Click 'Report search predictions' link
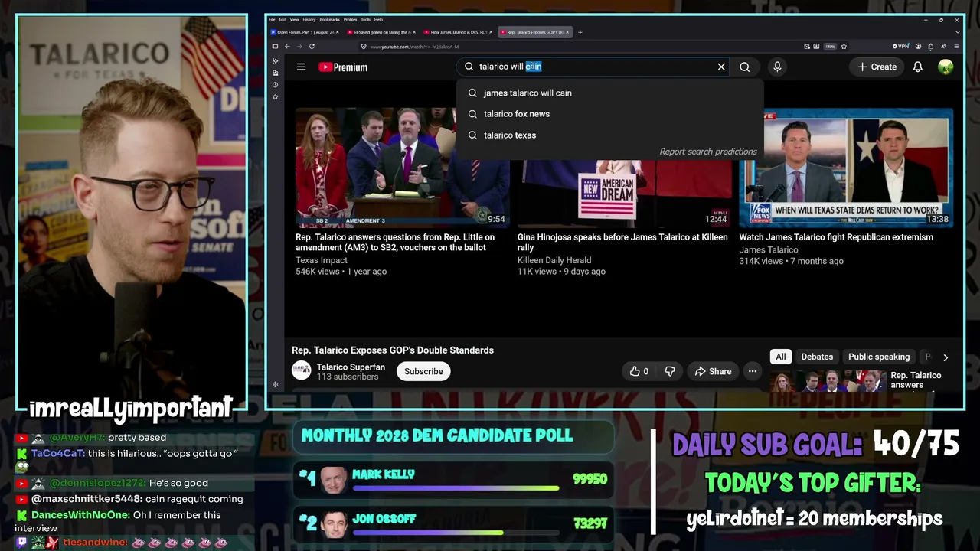The width and height of the screenshot is (980, 551). click(x=708, y=152)
